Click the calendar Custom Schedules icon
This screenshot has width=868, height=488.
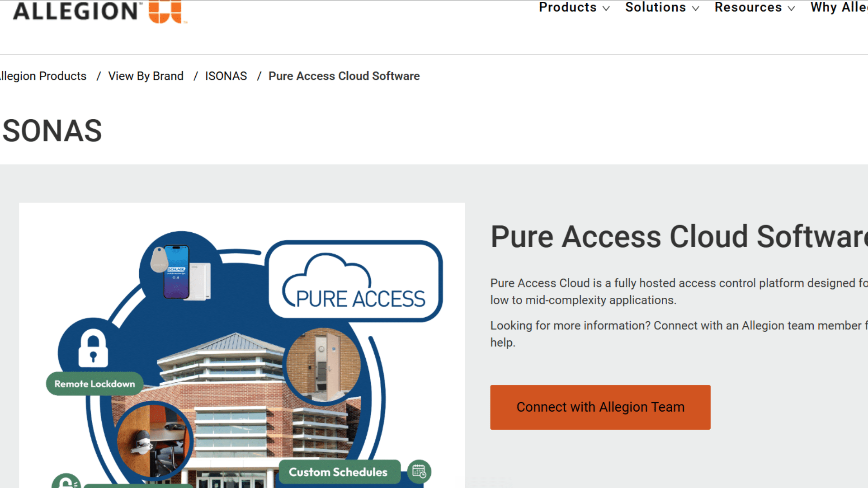tap(419, 472)
